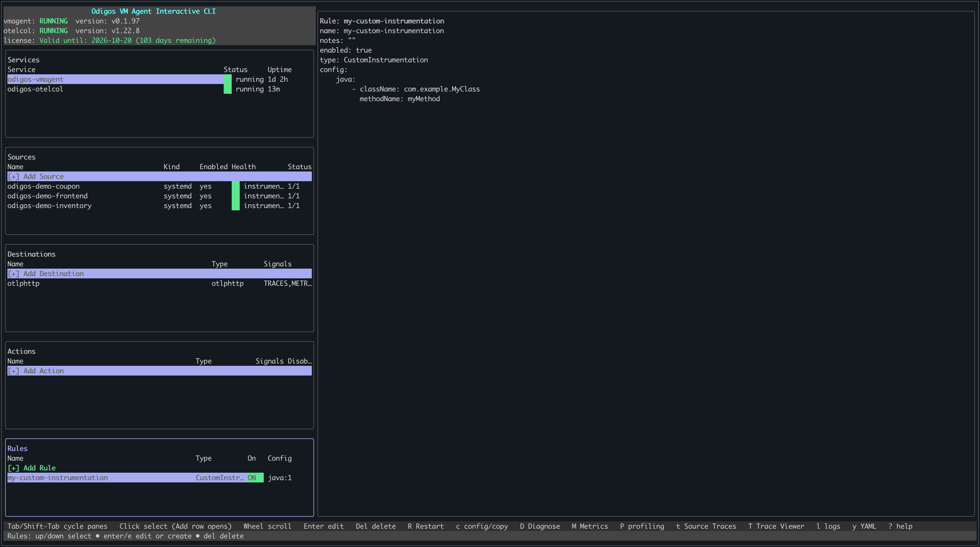
Task: Click the CustomInstr… type cell in Rules
Action: point(219,478)
